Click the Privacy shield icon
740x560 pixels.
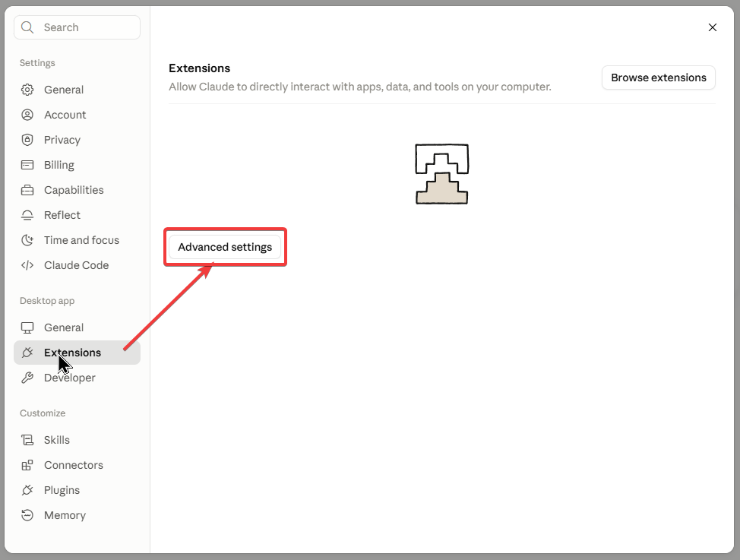point(27,140)
